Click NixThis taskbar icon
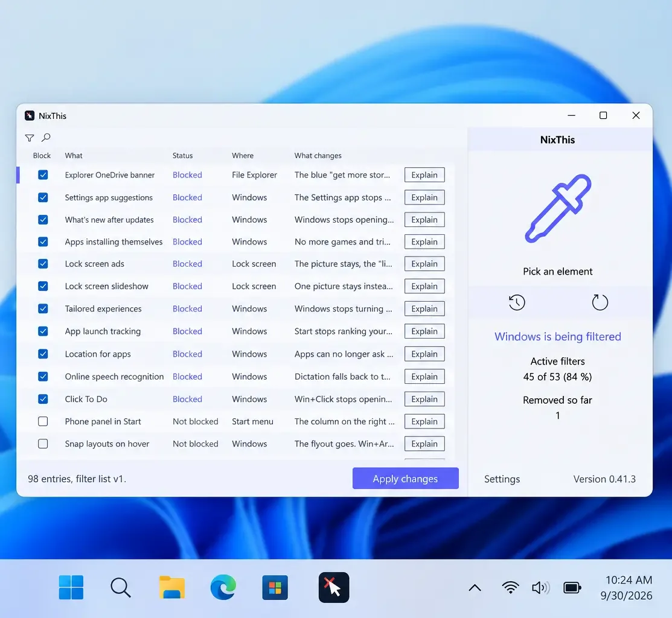 click(x=334, y=587)
